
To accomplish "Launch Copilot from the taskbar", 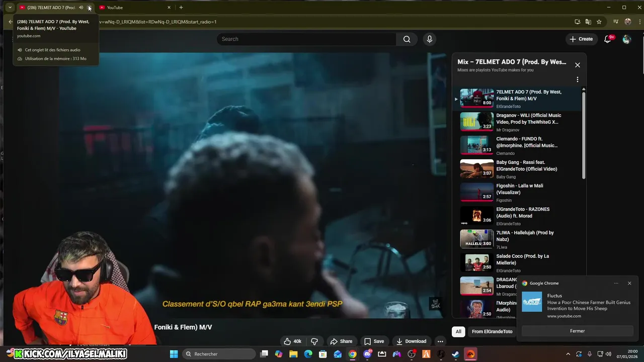I will click(279, 354).
